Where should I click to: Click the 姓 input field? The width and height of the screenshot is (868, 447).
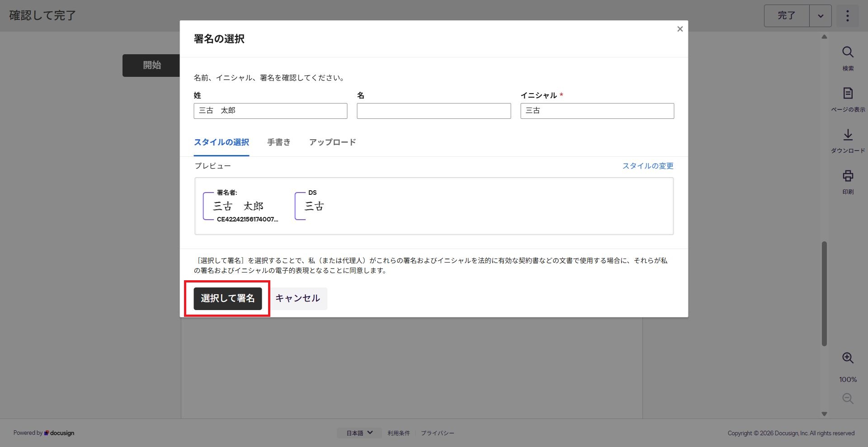pos(270,111)
